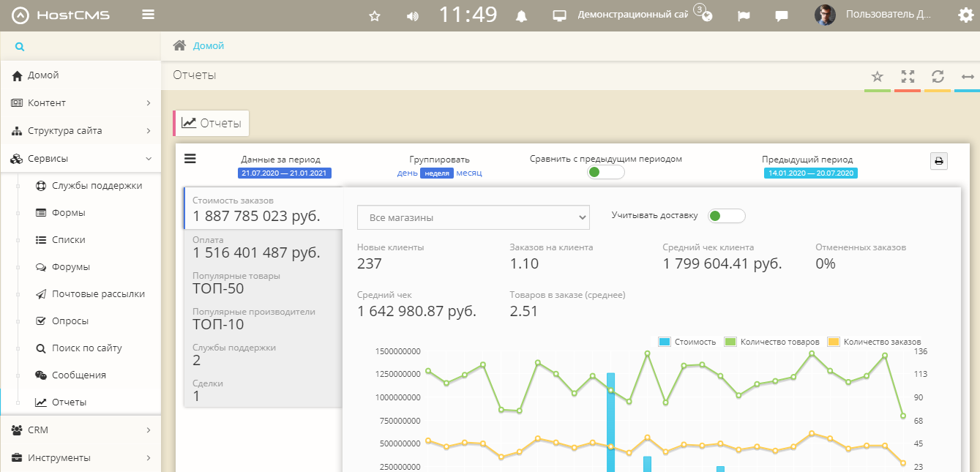Click the HostCMS logo
Viewport: 980px width, 472px height.
pos(61,15)
